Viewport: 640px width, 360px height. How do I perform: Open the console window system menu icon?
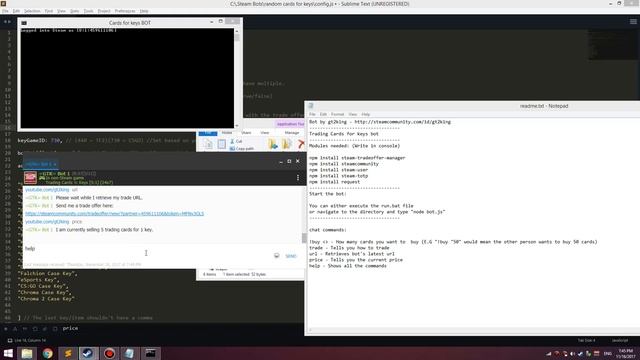point(24,23)
